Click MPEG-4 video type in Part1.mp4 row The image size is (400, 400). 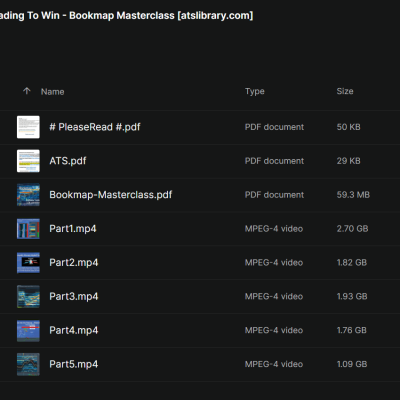274,229
